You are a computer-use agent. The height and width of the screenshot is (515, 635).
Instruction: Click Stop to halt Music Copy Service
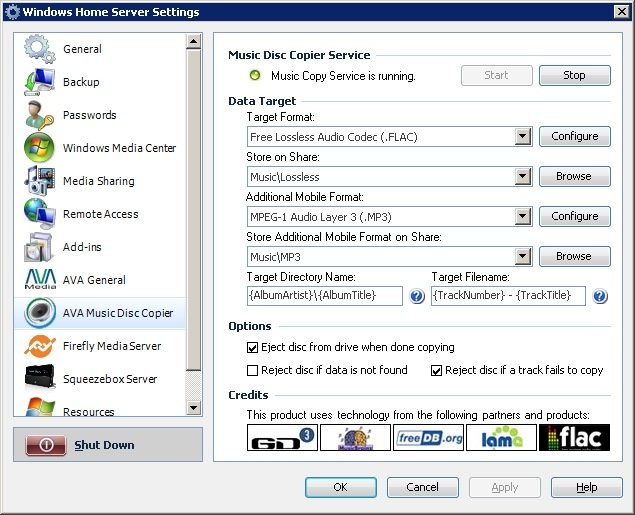tap(575, 75)
